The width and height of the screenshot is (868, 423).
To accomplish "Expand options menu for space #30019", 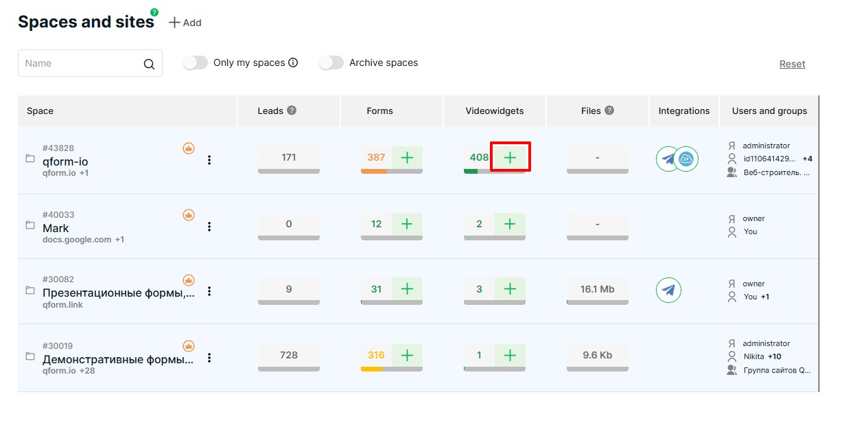I will click(209, 358).
